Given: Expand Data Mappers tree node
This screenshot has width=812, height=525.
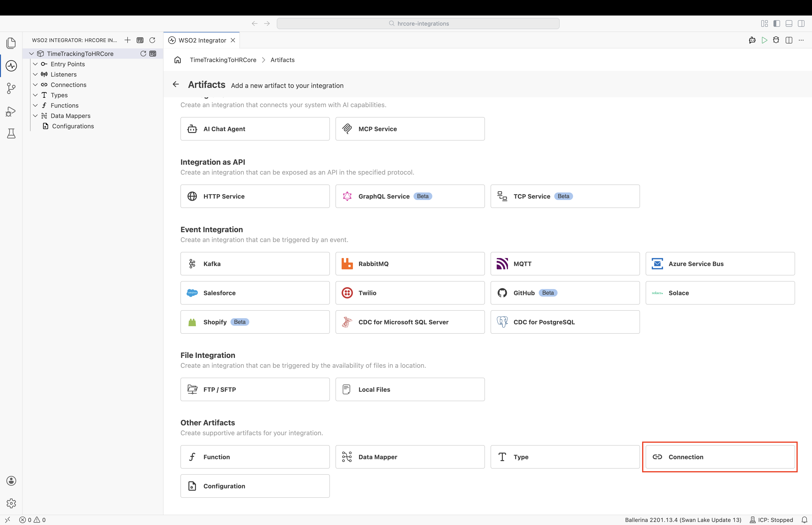Looking at the screenshot, I should pyautogui.click(x=35, y=116).
